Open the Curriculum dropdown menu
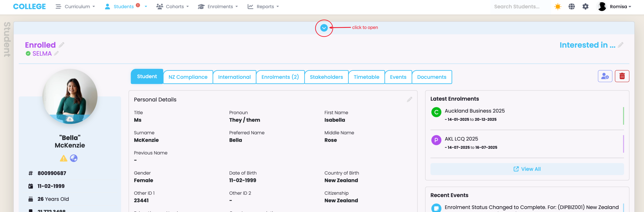Image resolution: width=644 pixels, height=212 pixels. (75, 7)
